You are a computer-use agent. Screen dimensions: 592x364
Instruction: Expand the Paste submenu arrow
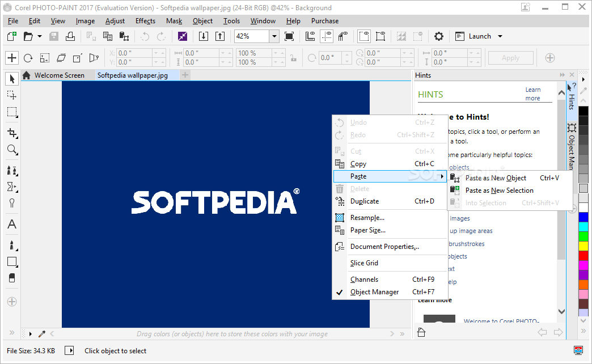click(442, 176)
